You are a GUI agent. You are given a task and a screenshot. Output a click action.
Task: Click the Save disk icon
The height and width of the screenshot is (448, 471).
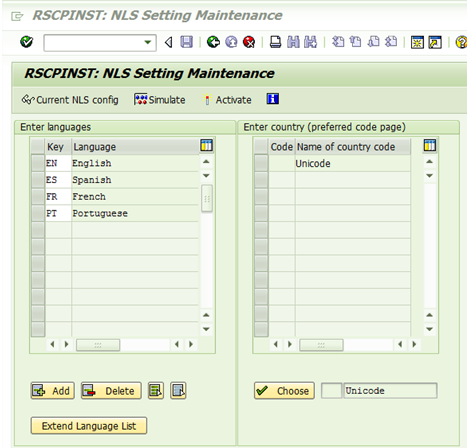186,42
